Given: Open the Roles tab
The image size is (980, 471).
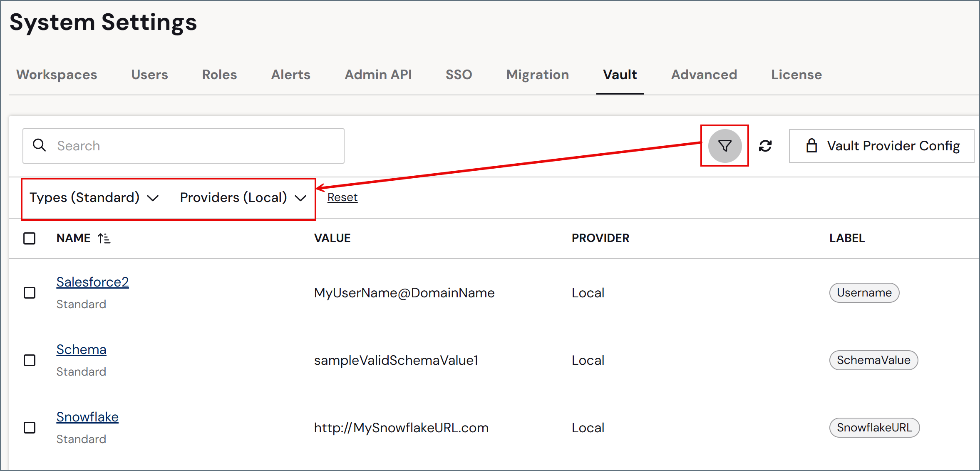Looking at the screenshot, I should click(x=220, y=75).
